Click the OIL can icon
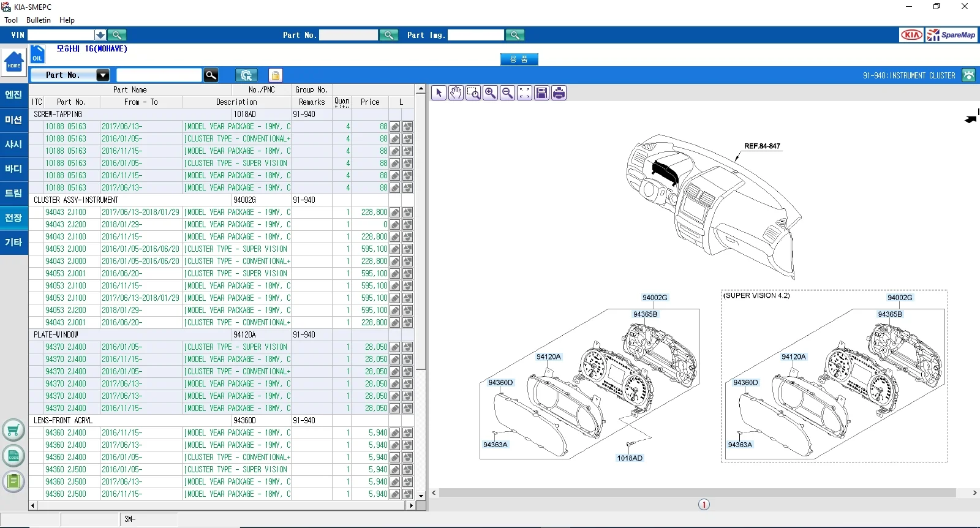 [x=37, y=55]
